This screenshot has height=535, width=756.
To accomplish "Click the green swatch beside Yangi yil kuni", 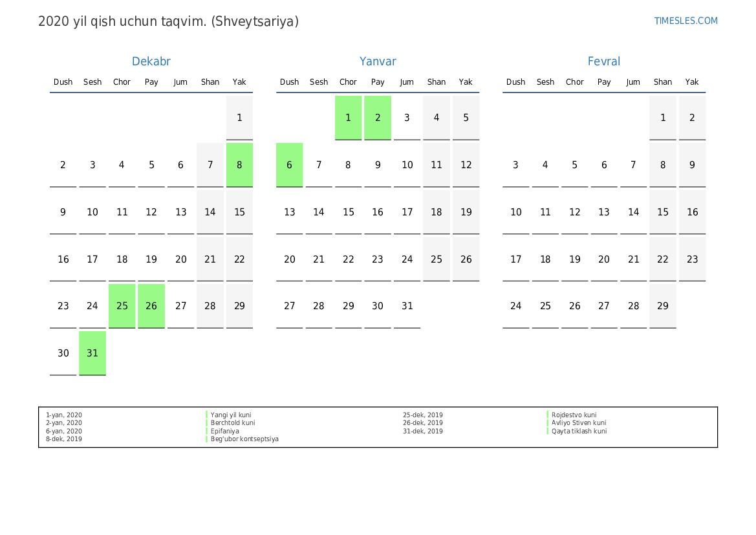I will (x=207, y=415).
